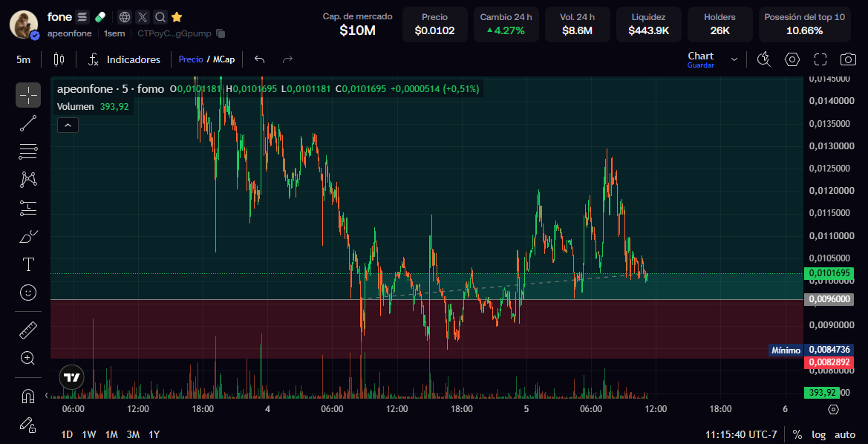Select the crosshair cursor tool

[28, 95]
